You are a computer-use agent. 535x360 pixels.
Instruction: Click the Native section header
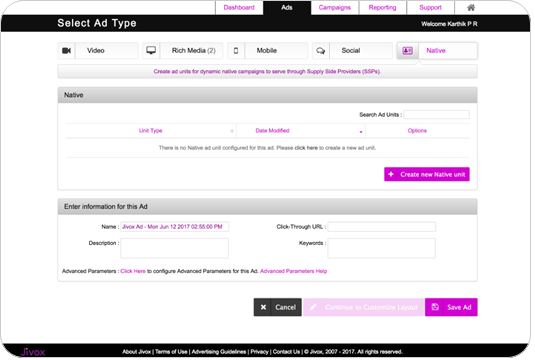268,95
